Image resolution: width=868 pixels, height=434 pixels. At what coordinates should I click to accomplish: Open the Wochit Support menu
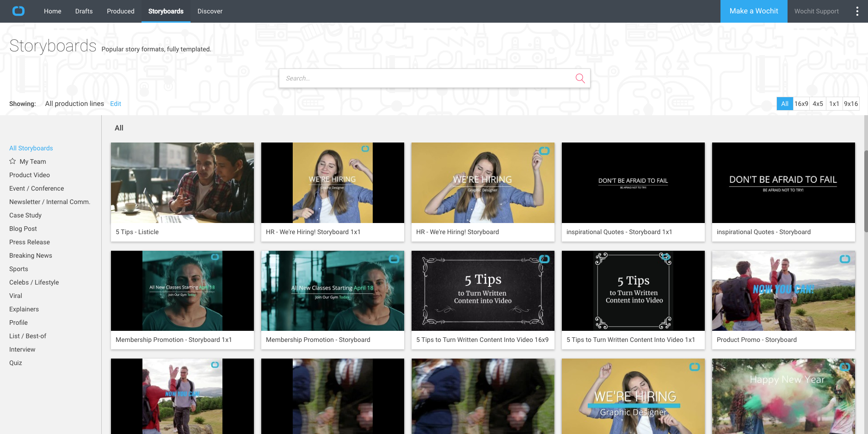[817, 11]
